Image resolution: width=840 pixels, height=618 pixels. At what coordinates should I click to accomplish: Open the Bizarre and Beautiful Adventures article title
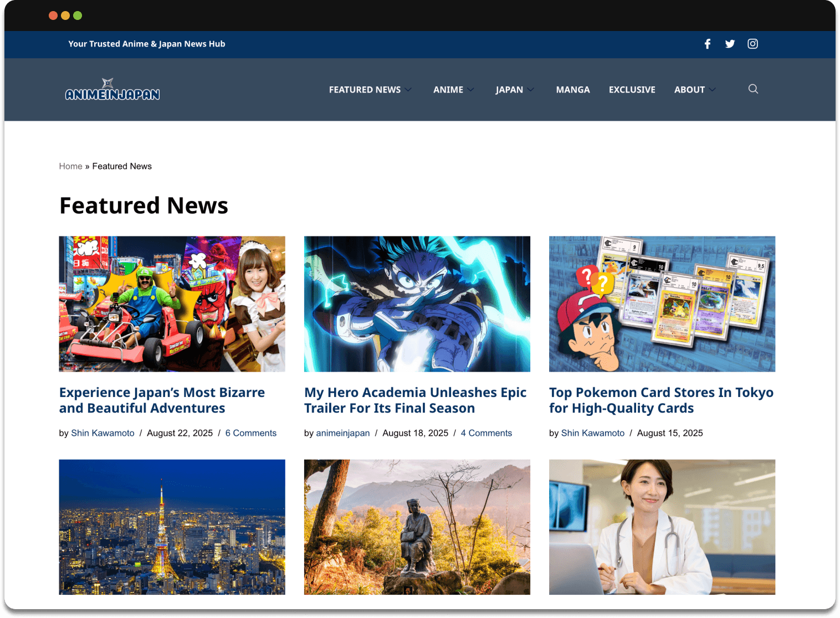(162, 400)
